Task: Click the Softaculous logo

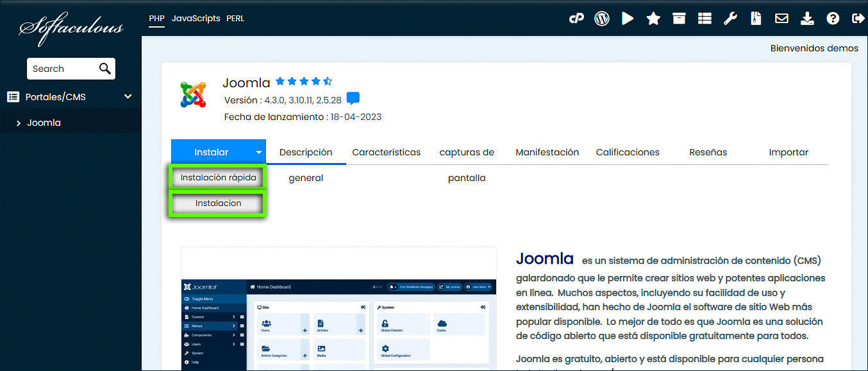Action: [x=71, y=26]
